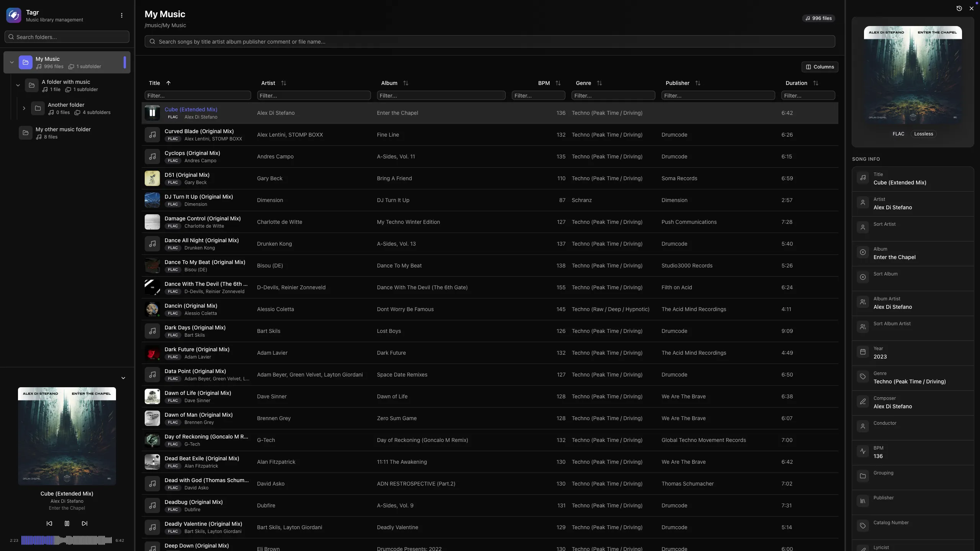Sort the Publisher column
The image size is (980, 551).
(698, 83)
